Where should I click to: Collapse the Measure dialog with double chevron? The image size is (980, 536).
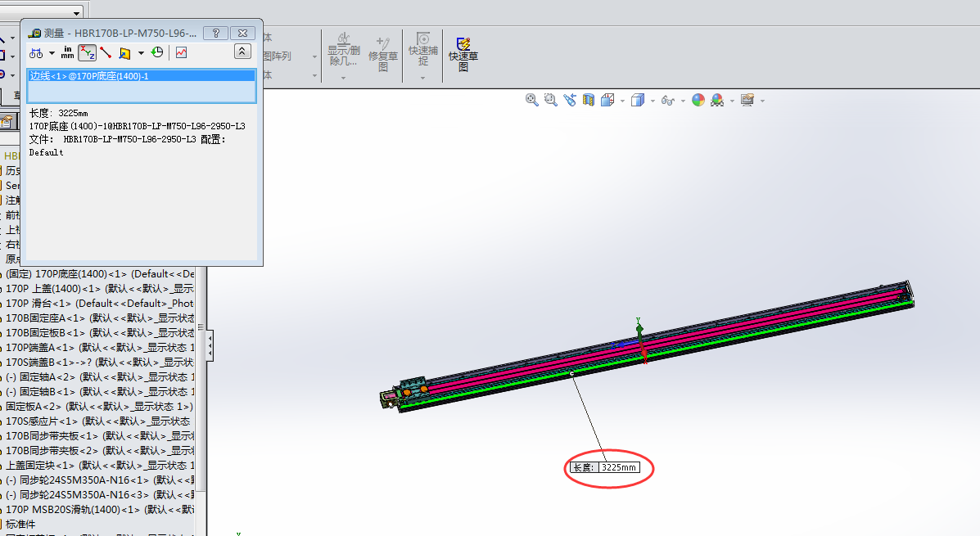coord(242,52)
